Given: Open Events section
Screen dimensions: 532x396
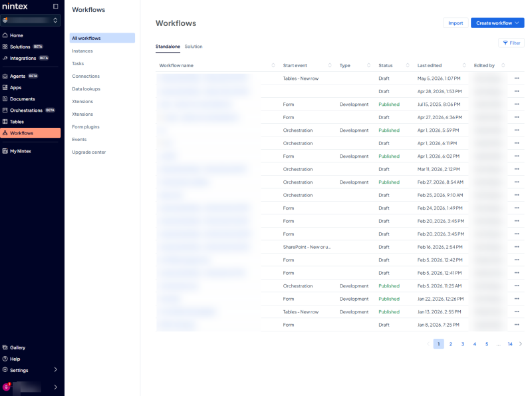Looking at the screenshot, I should pos(79,140).
